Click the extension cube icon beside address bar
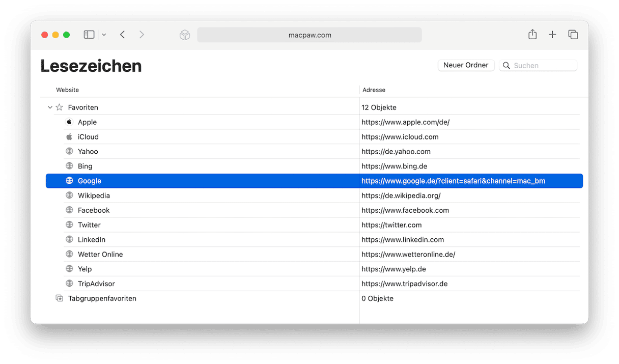 click(x=185, y=35)
